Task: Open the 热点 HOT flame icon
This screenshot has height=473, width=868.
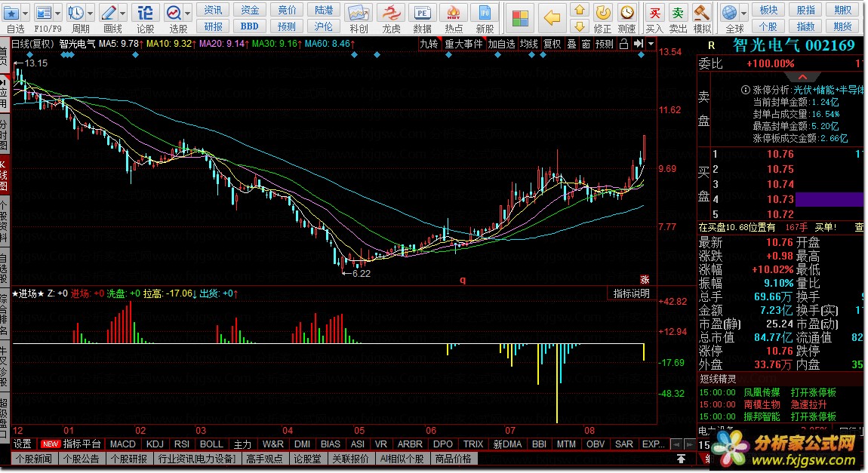Action: pyautogui.click(x=454, y=12)
